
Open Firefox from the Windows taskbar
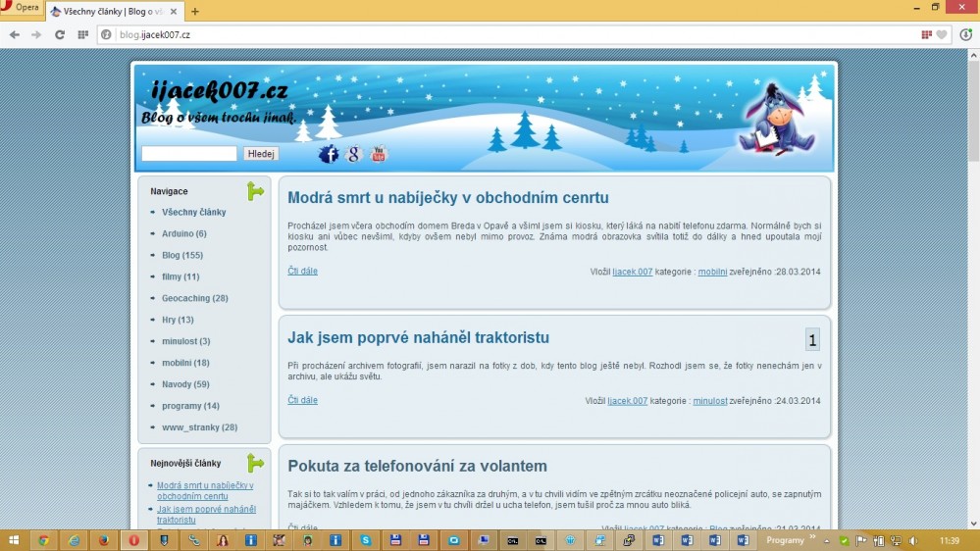103,539
